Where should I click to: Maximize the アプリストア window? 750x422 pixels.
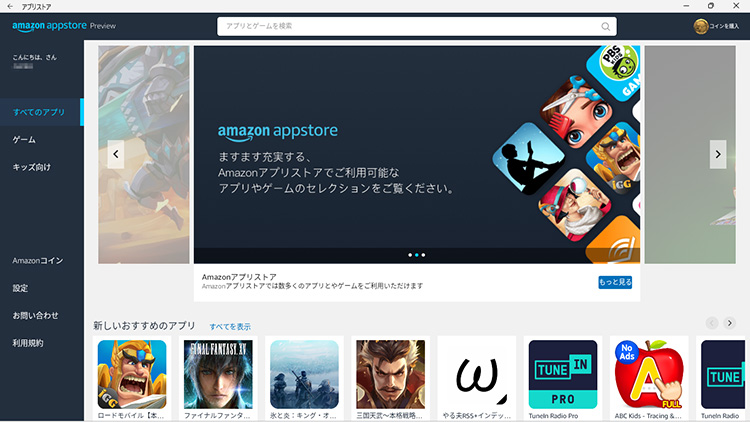(x=711, y=6)
